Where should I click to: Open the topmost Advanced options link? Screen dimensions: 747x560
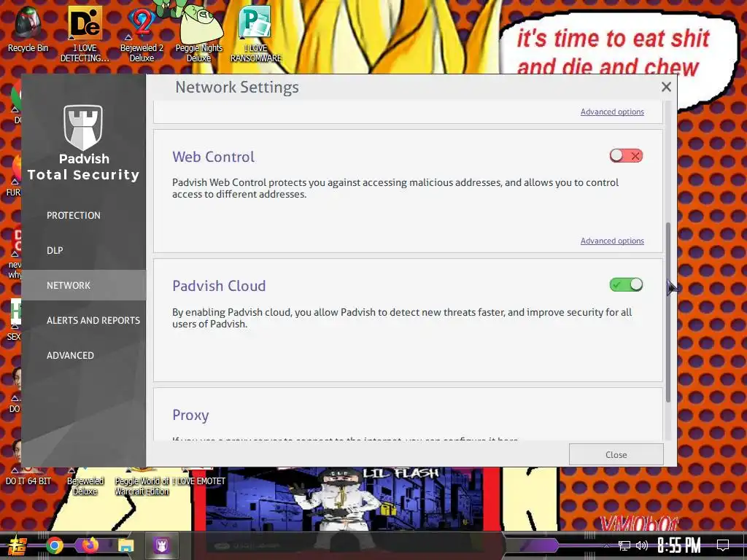[612, 112]
